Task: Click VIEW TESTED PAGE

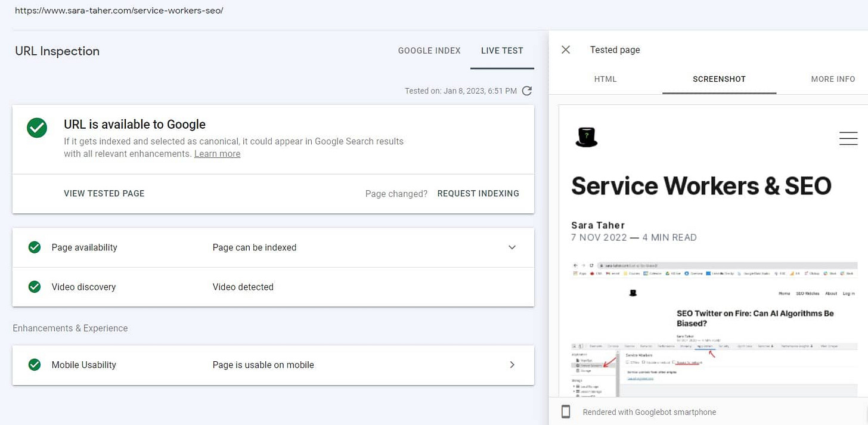Action: tap(104, 193)
